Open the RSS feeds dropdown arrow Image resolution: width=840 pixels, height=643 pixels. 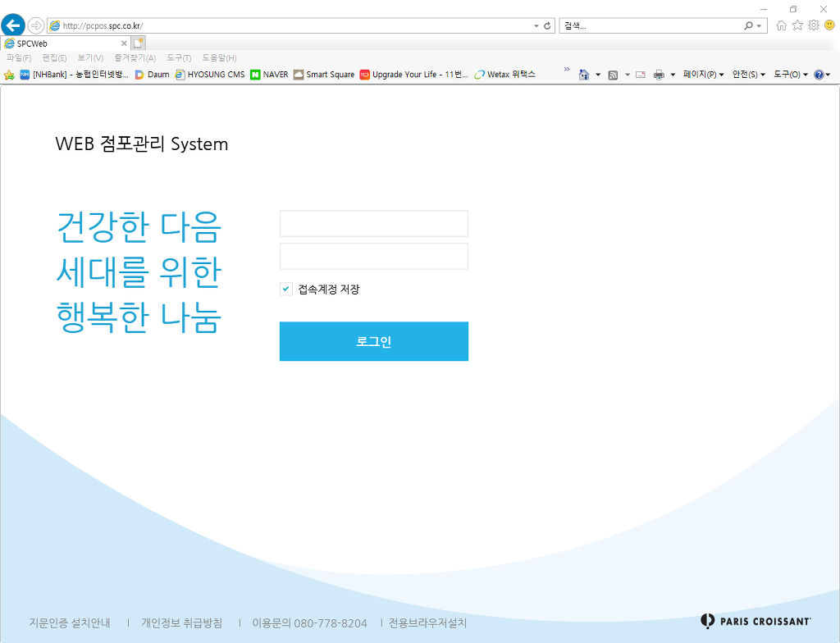click(628, 75)
